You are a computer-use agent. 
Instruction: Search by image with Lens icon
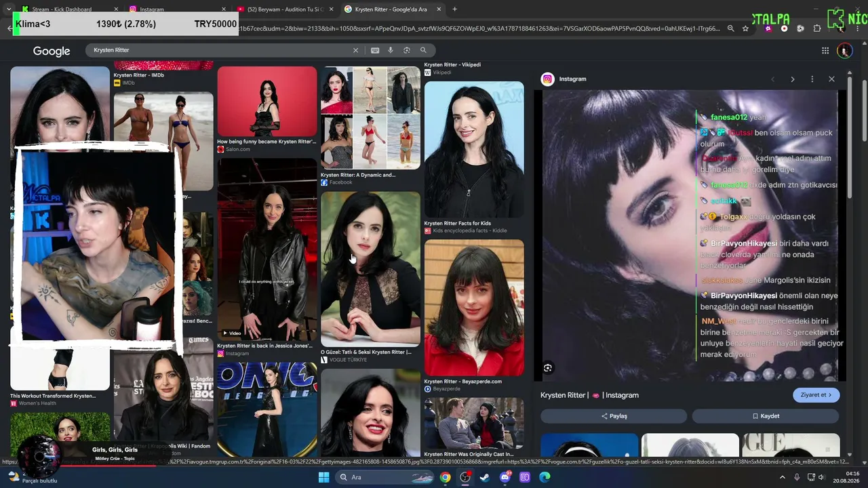click(407, 50)
